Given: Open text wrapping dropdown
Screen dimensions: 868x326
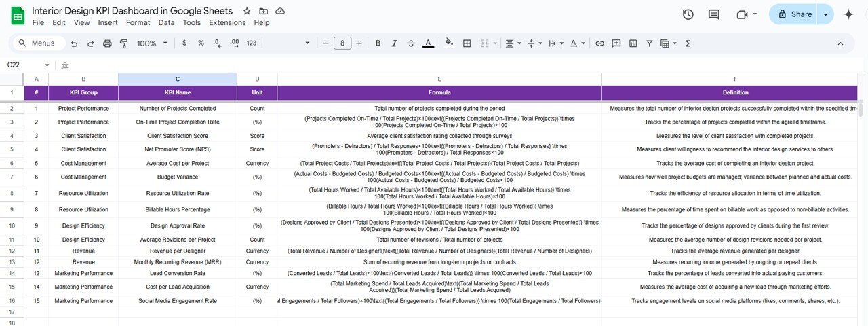Looking at the screenshot, I should (x=555, y=43).
